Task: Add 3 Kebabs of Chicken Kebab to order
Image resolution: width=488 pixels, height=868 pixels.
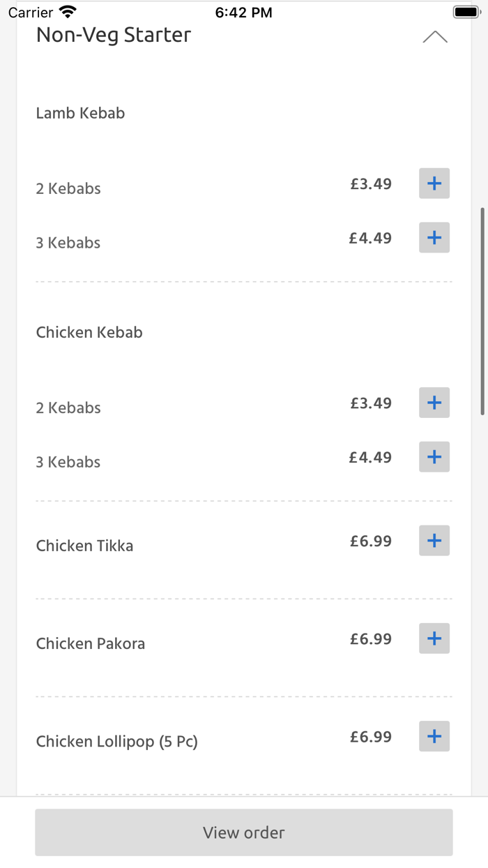Action: point(434,456)
